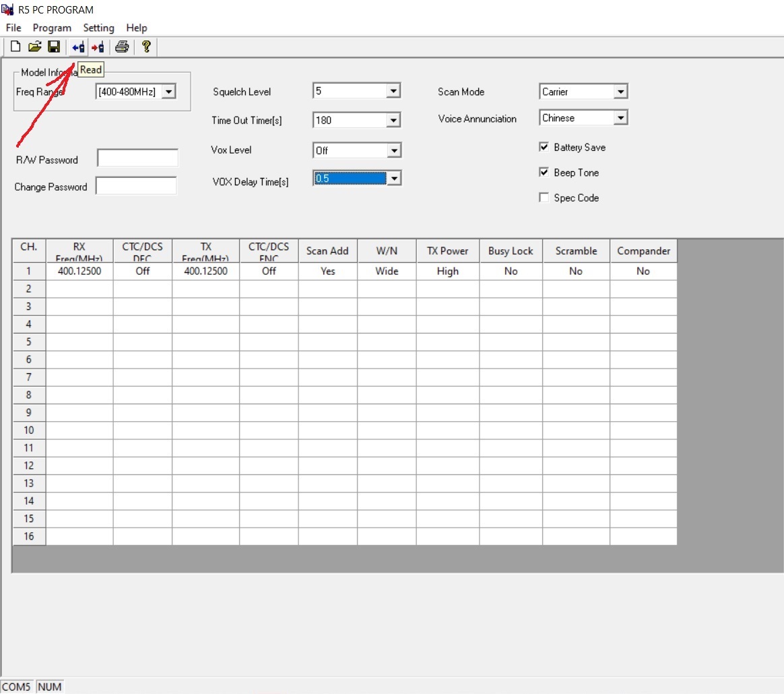This screenshot has height=694, width=784.
Task: Click the Scramble column header
Action: (x=576, y=251)
